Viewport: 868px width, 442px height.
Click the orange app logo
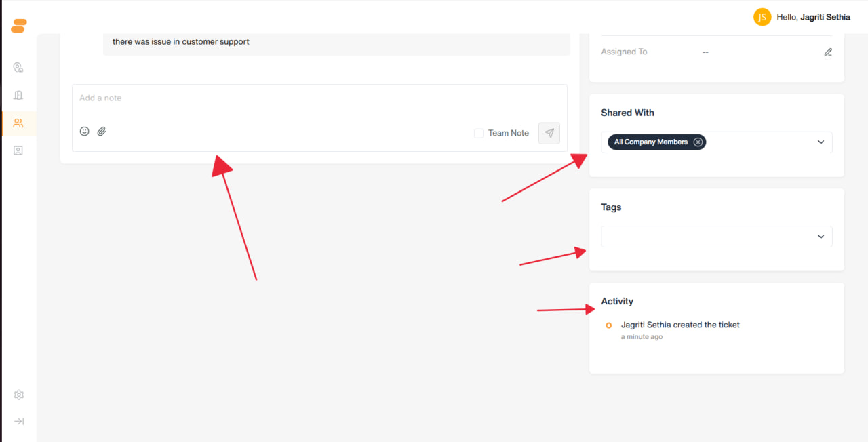click(x=19, y=26)
